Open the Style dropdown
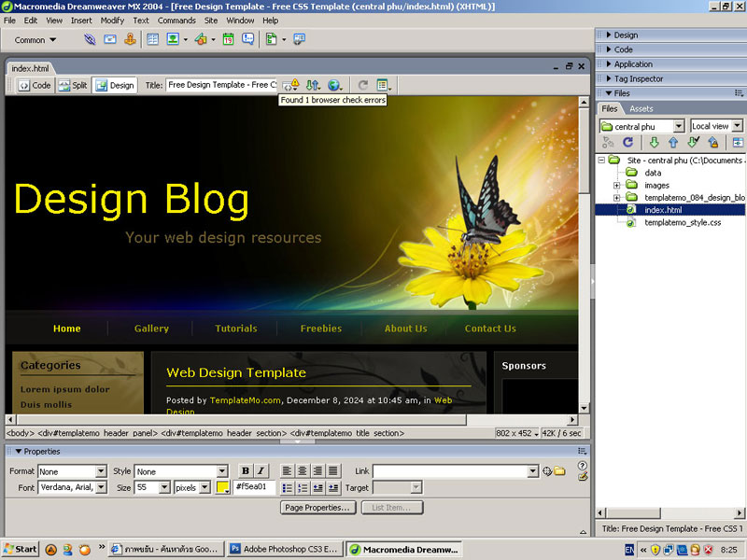747x560 pixels. click(222, 471)
